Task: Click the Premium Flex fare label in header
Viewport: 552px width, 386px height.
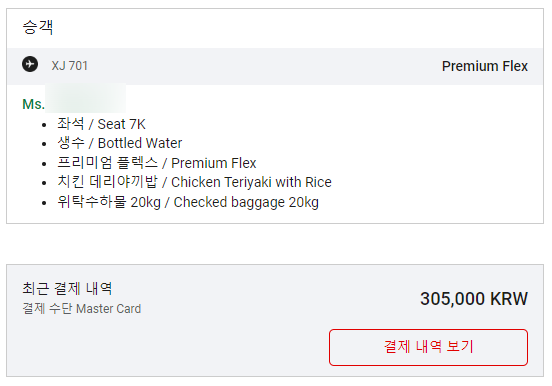Action: click(x=484, y=66)
